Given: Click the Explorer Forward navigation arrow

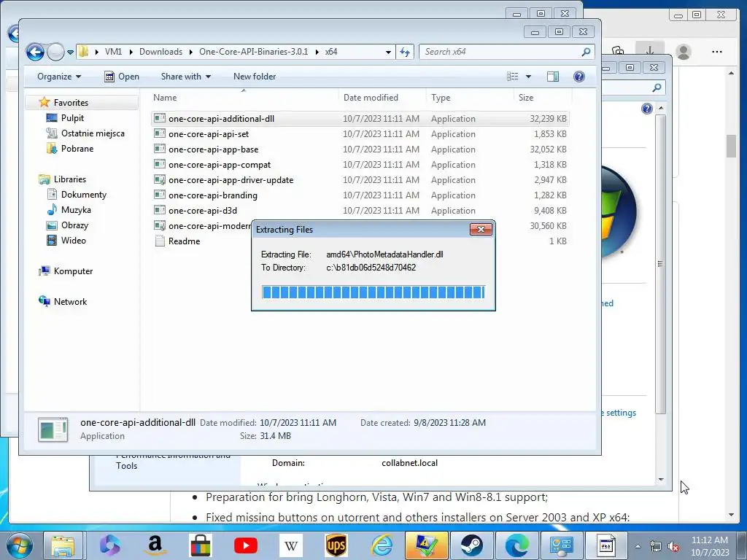Looking at the screenshot, I should (55, 52).
